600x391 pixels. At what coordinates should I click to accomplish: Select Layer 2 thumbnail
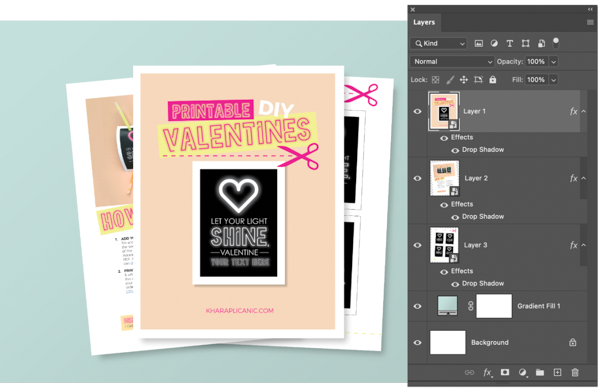tap(444, 178)
